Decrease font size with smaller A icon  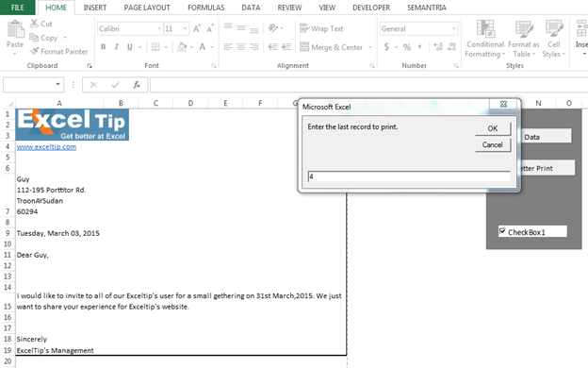pos(210,28)
